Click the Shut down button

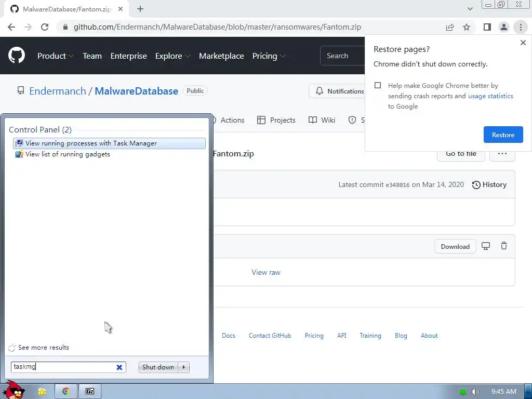[158, 367]
